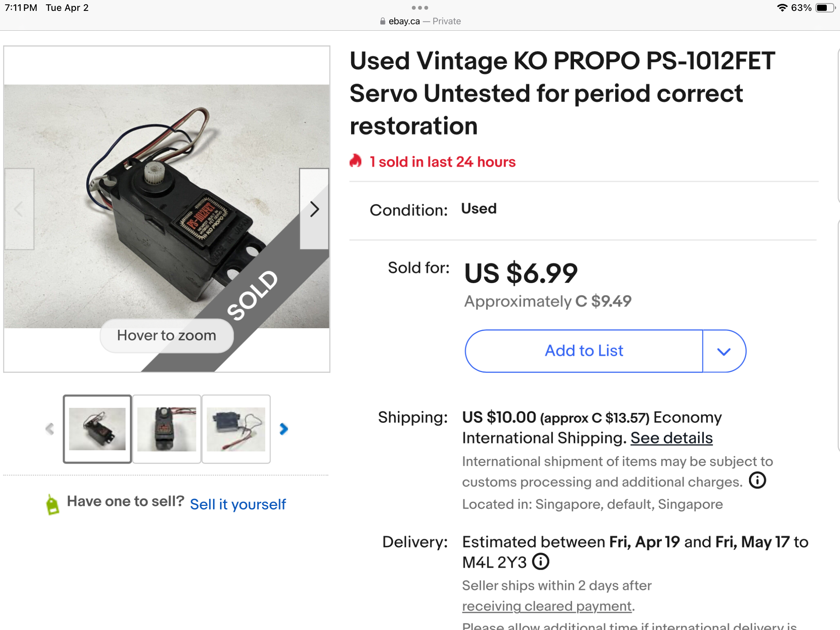Click the main servo product photo

pos(166,206)
